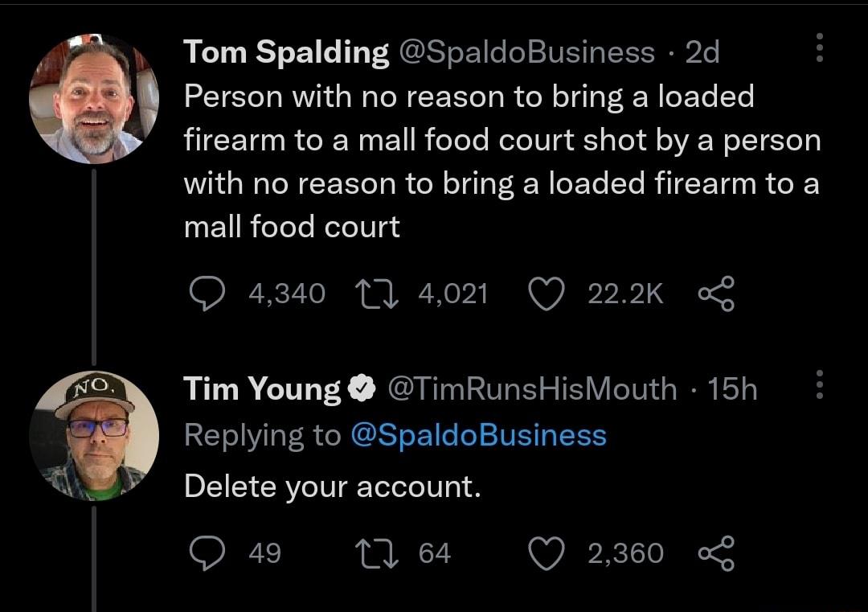
Task: Like Tom Spalding's tweet using the heart icon
Action: 547,294
